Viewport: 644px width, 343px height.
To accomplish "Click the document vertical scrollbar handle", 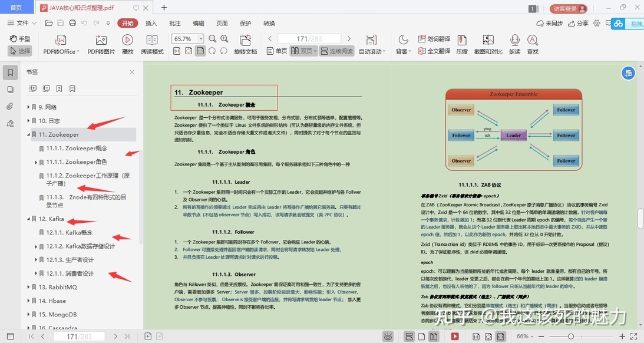I will [640, 219].
